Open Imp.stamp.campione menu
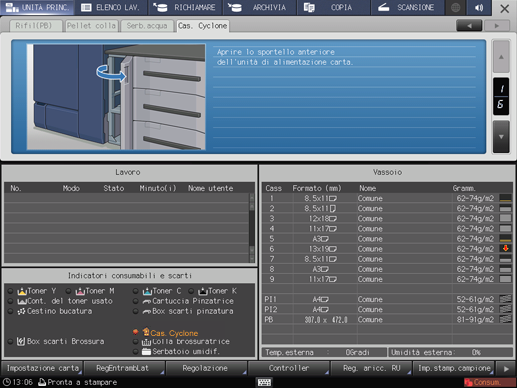The height and width of the screenshot is (388, 517). (x=453, y=368)
